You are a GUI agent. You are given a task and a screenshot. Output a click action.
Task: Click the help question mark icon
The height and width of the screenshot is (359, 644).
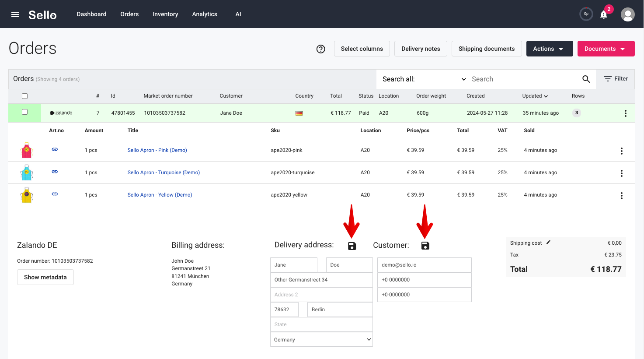321,49
